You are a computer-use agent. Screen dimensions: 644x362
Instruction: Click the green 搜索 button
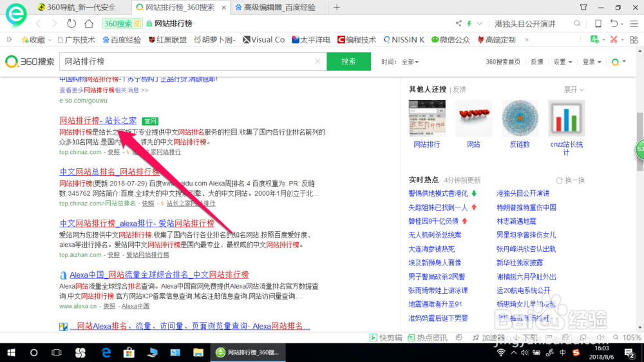coord(348,61)
